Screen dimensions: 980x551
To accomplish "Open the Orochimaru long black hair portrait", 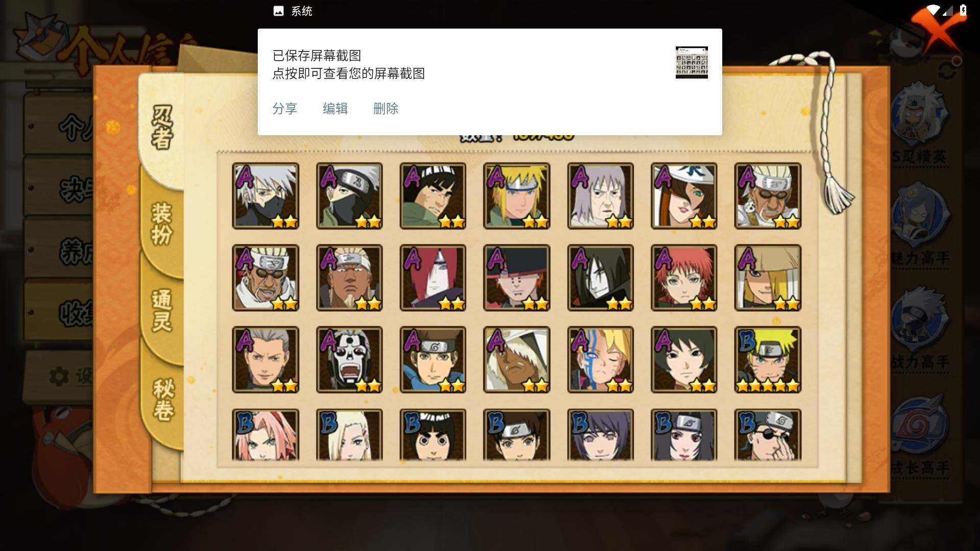I will [x=600, y=278].
